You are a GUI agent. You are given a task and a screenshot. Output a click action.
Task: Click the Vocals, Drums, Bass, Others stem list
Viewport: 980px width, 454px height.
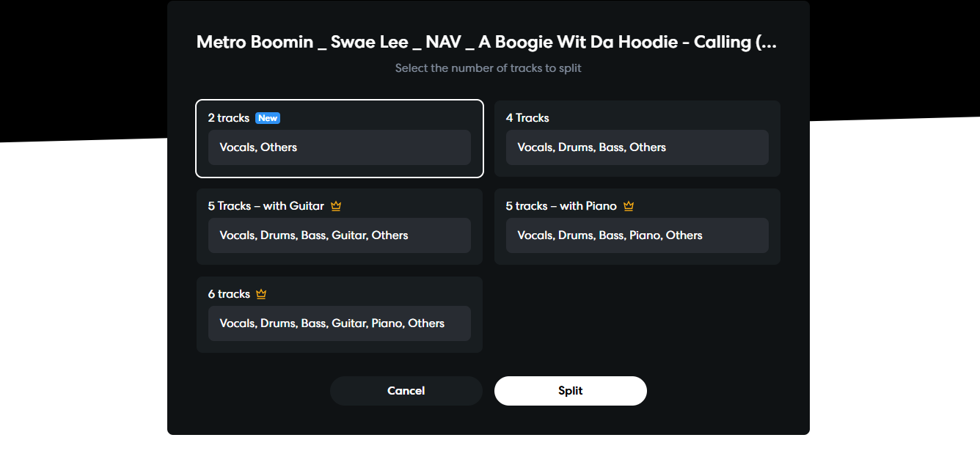(637, 147)
